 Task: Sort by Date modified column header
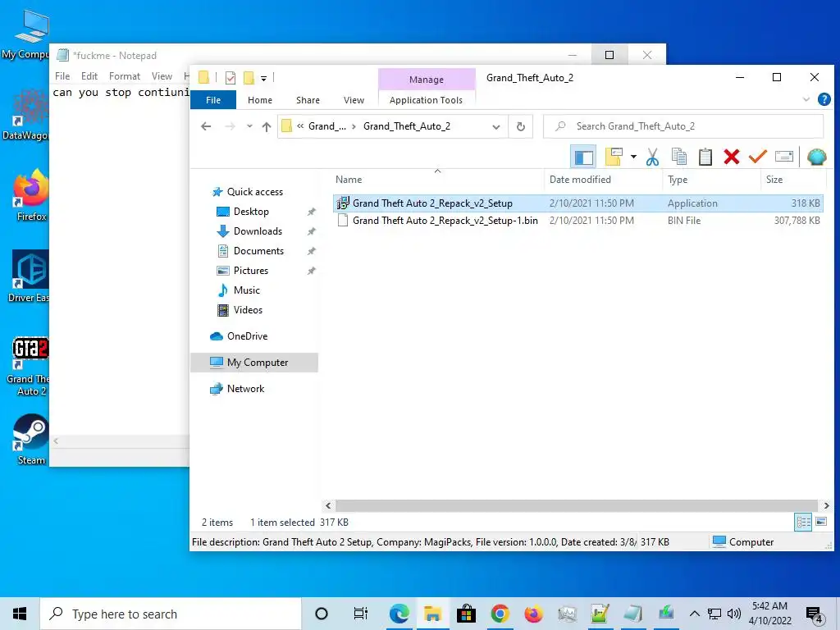[x=603, y=180]
